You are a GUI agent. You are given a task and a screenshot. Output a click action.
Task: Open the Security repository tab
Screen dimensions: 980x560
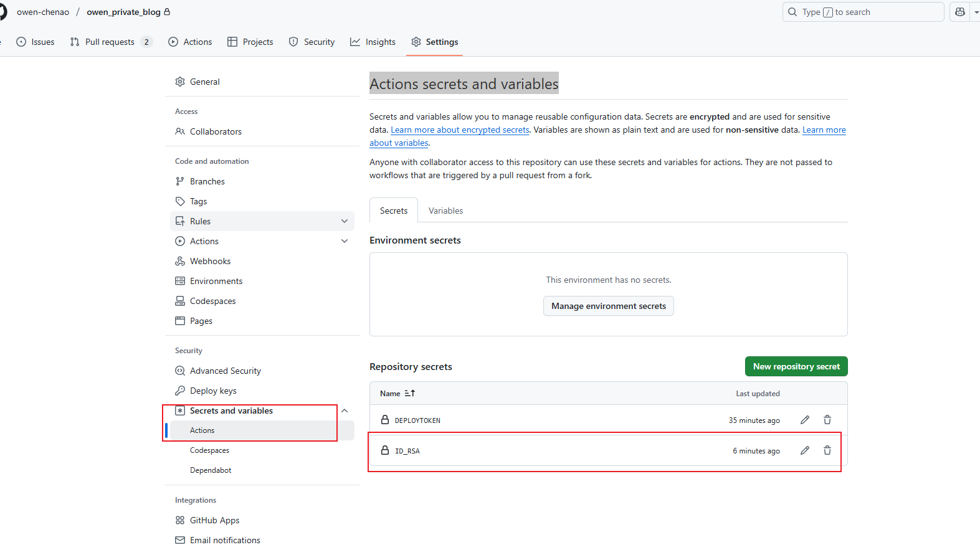click(312, 42)
